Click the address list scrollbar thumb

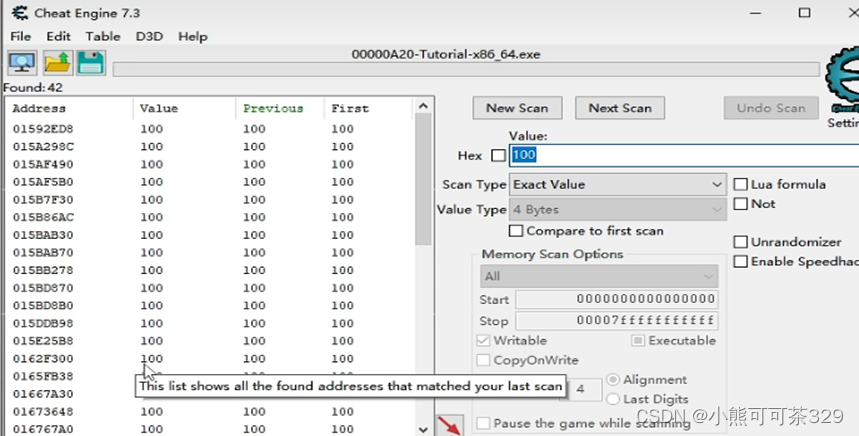click(423, 180)
